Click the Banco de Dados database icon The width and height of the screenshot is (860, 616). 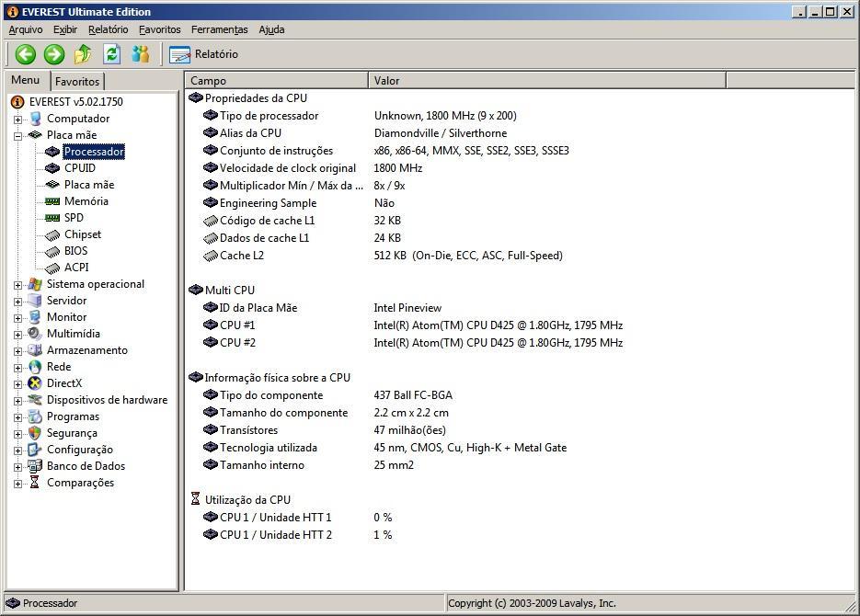[35, 466]
